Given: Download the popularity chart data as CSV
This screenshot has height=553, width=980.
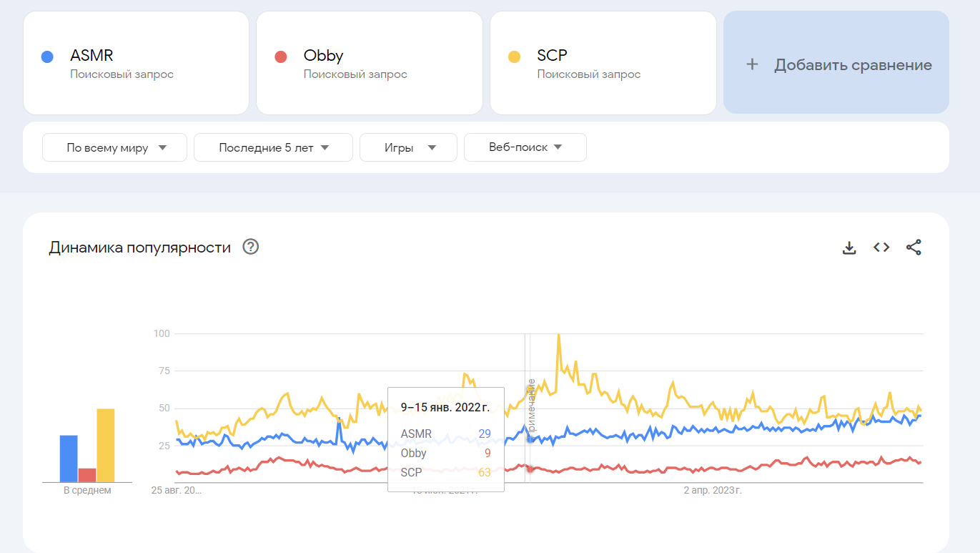Looking at the screenshot, I should coord(849,248).
